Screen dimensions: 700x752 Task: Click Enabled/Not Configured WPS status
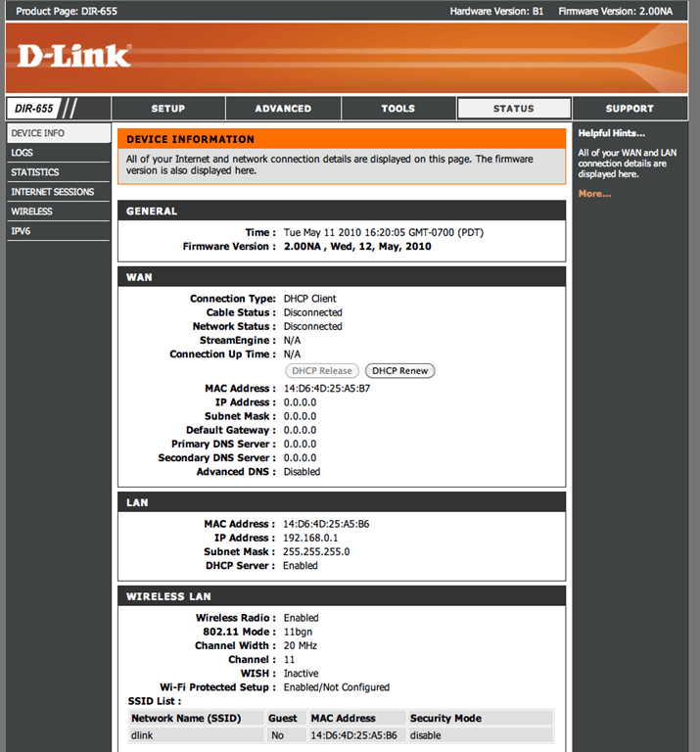[x=337, y=687]
